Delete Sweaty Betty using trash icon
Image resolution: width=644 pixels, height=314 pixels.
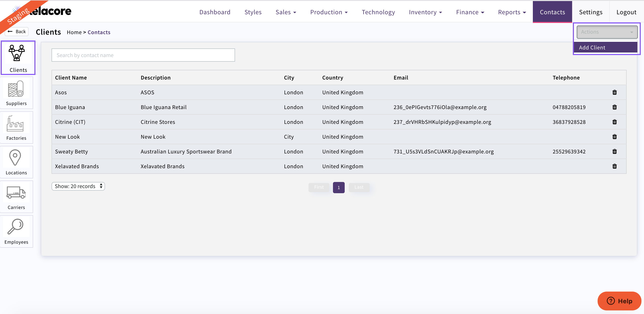(x=614, y=151)
